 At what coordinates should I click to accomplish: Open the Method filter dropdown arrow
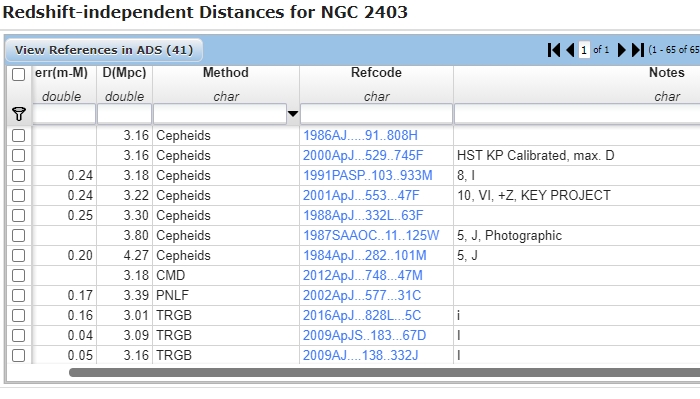[x=293, y=114]
